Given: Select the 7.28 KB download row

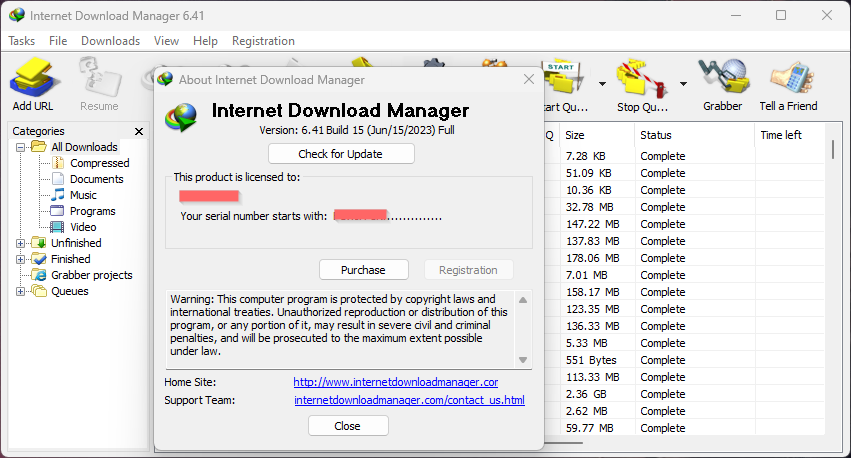Looking at the screenshot, I should click(x=684, y=156).
